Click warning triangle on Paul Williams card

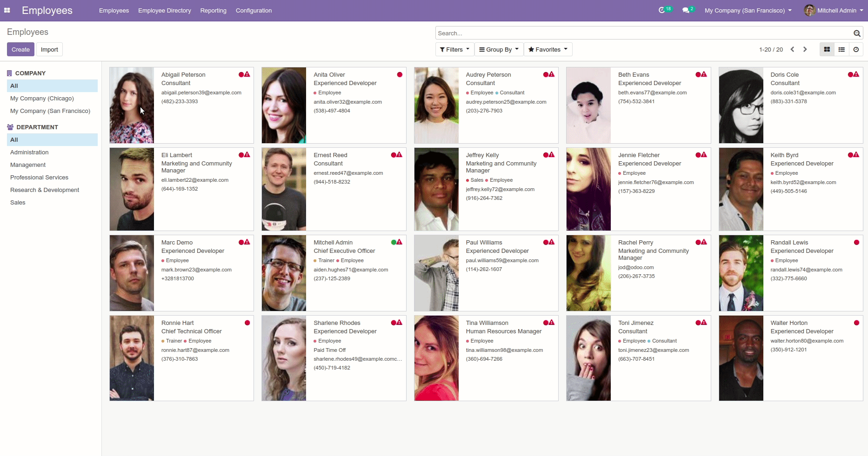tap(552, 242)
